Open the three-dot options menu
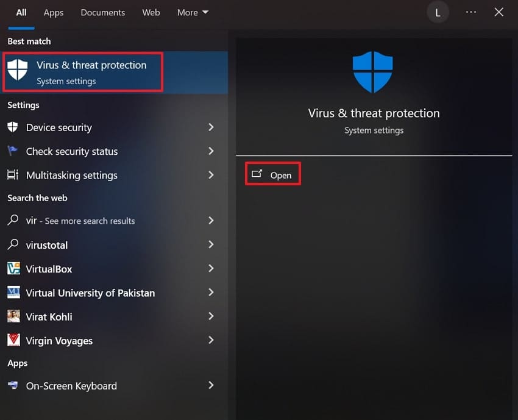Screen dimensions: 518x420 (x=470, y=12)
